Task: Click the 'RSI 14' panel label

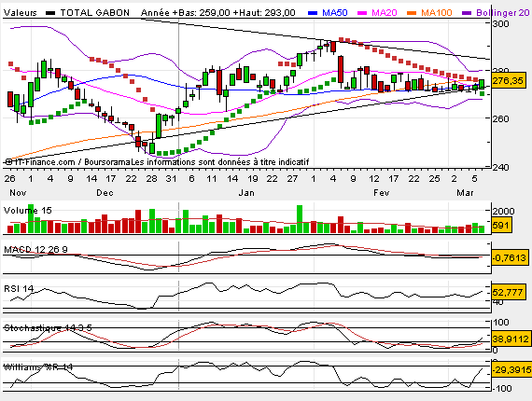Action: point(19,289)
